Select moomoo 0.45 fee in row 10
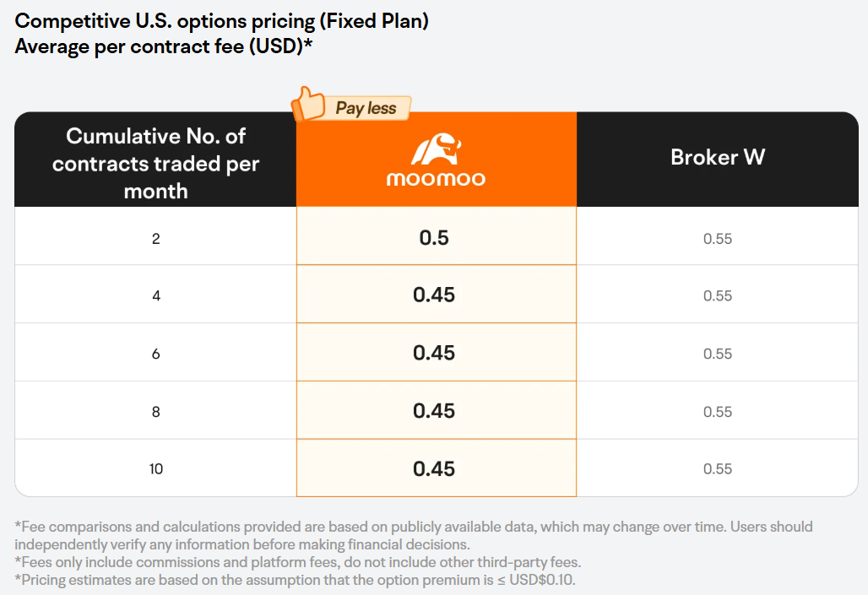868x595 pixels. [x=434, y=468]
